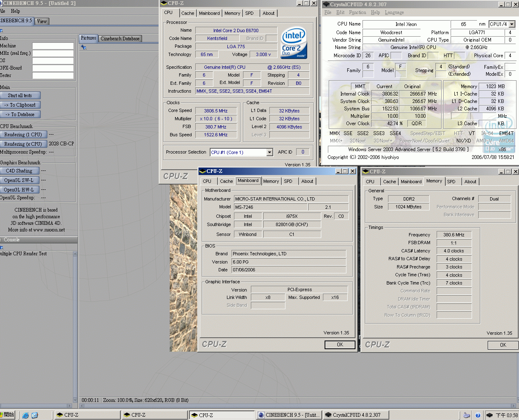Expand the Processor Selection dropdown
The image size is (519, 420).
click(x=269, y=152)
